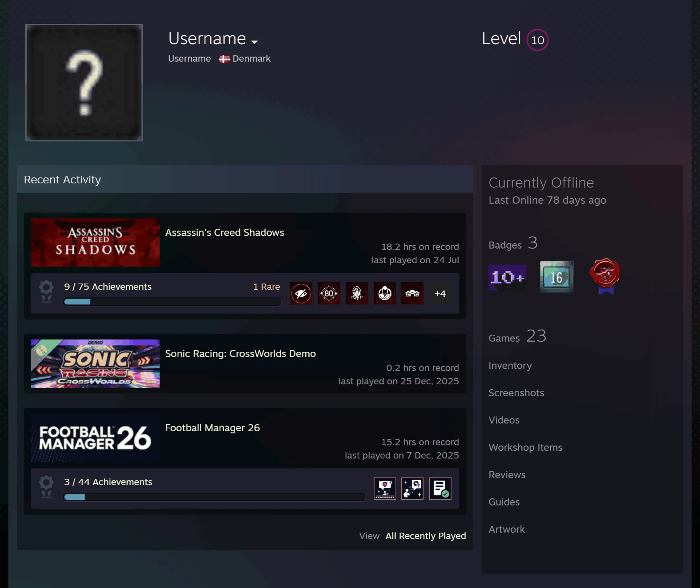Click the Football Manager 26 trophy icon
The height and width of the screenshot is (588, 700).
(46, 487)
